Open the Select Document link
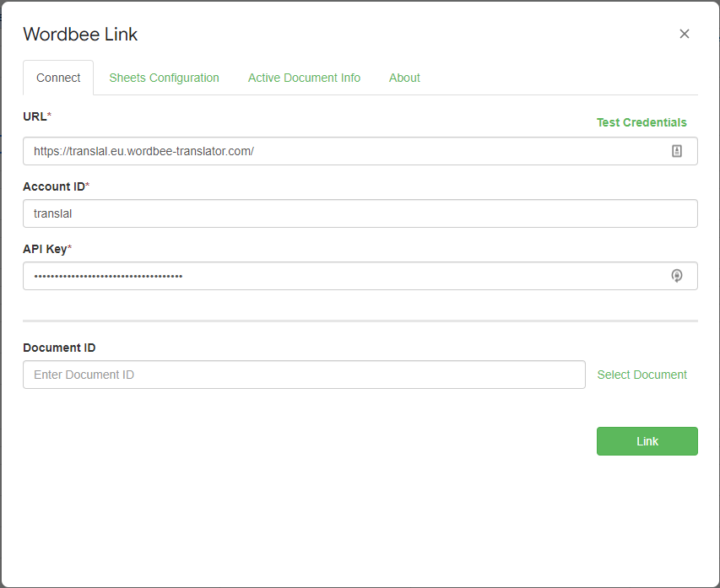The height and width of the screenshot is (588, 720). click(642, 374)
